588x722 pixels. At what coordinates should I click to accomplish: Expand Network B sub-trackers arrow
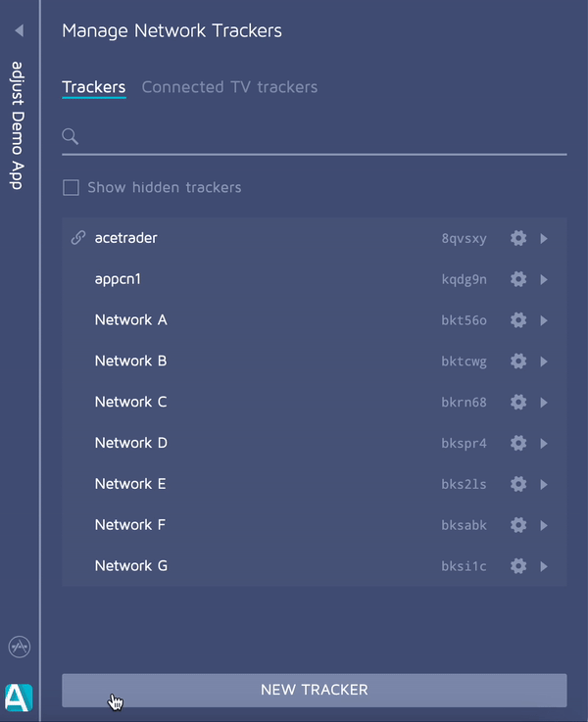(x=544, y=361)
